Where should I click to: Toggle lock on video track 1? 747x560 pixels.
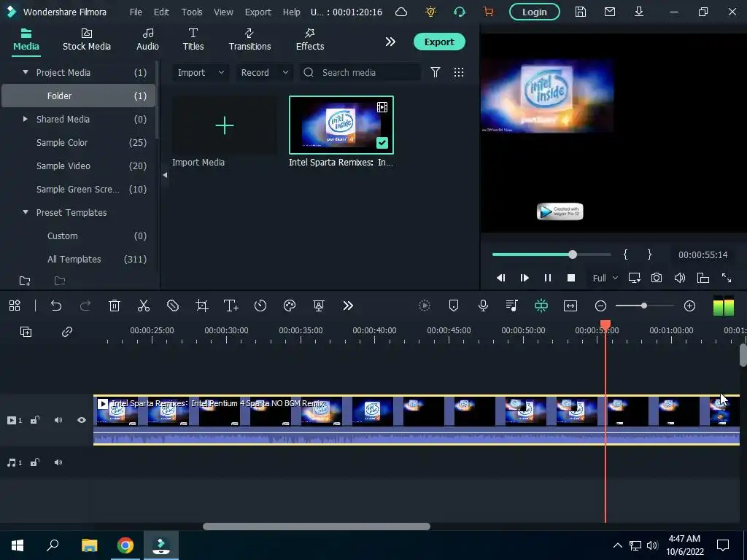click(35, 420)
